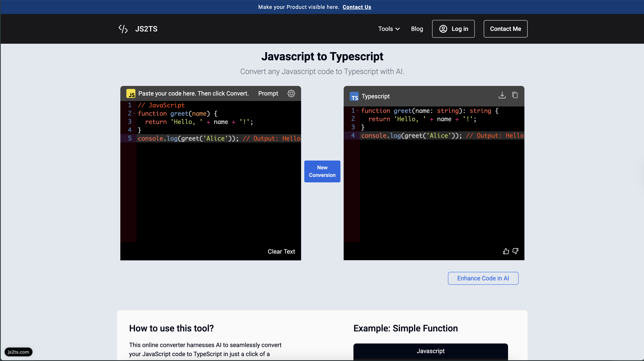Open the settings gear in JavaScript panel

[x=291, y=93]
